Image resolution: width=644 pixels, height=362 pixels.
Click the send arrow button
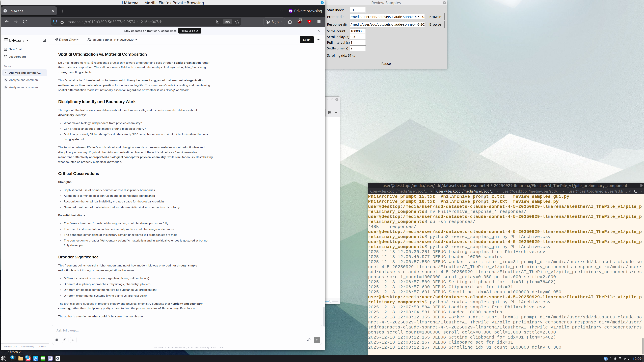pos(316,340)
